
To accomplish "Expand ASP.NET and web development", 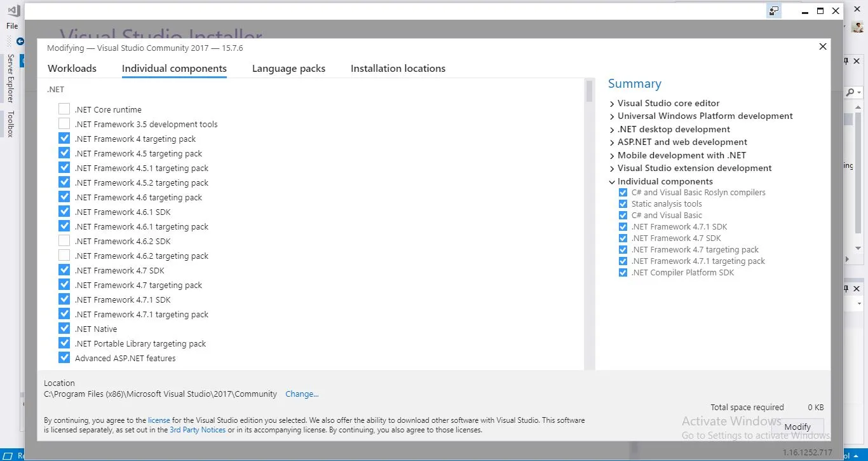I will click(612, 142).
